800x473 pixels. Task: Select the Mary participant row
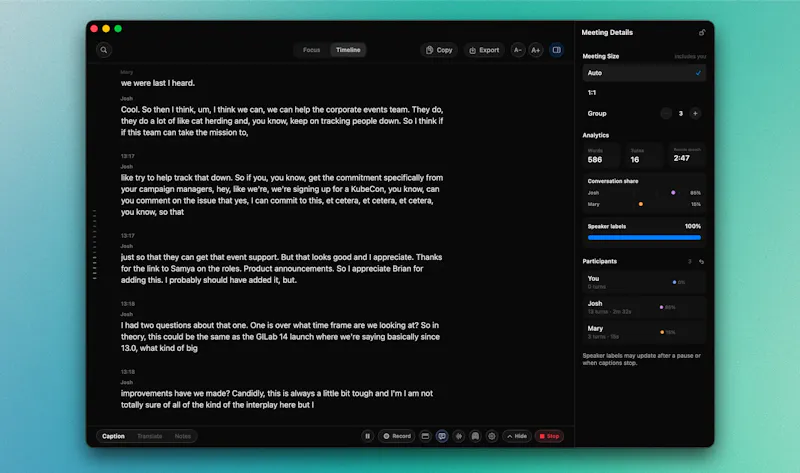(644, 332)
